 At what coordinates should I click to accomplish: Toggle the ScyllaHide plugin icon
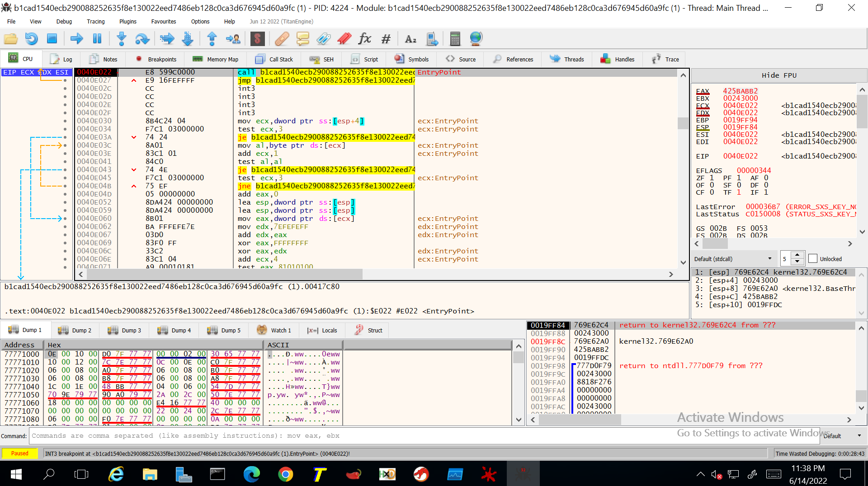click(257, 38)
